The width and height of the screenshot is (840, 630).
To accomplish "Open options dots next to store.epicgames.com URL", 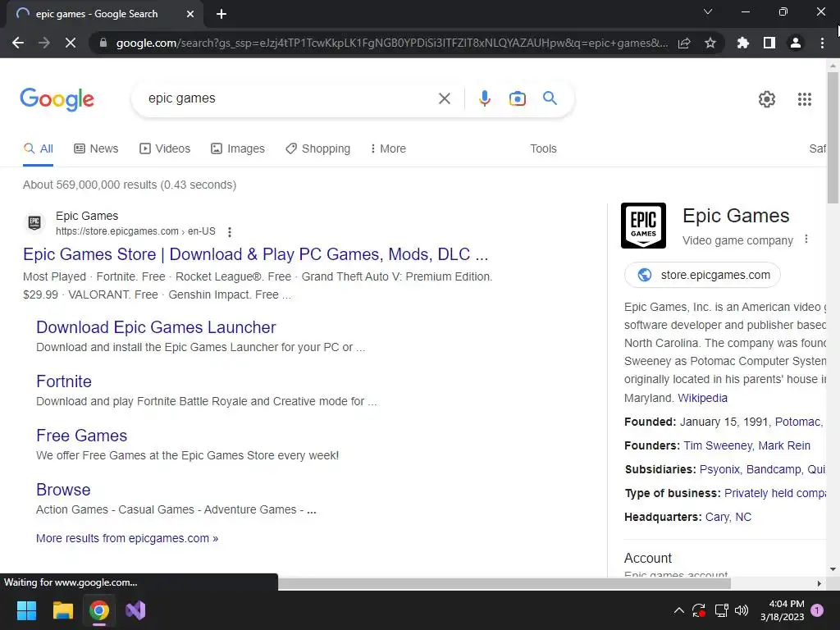I will pyautogui.click(x=230, y=232).
